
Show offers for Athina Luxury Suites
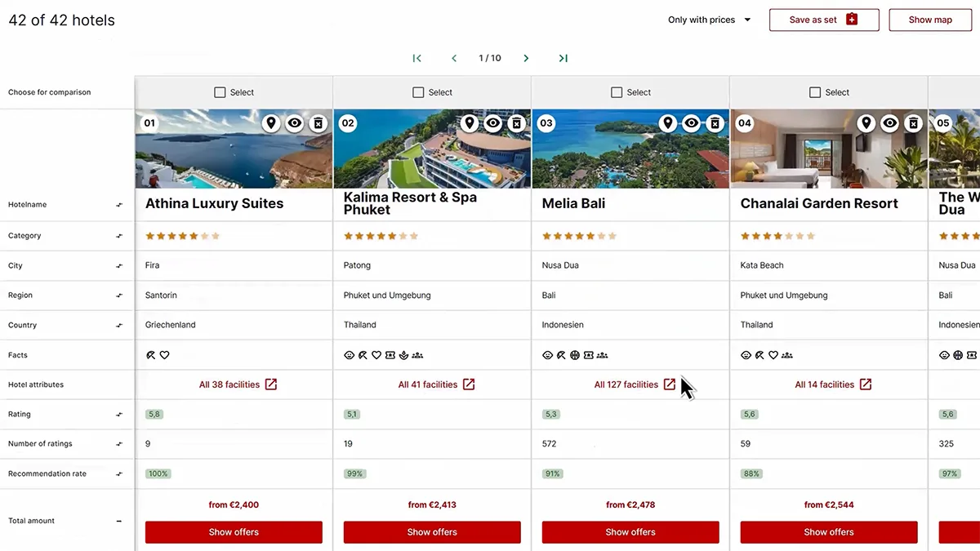[234, 532]
